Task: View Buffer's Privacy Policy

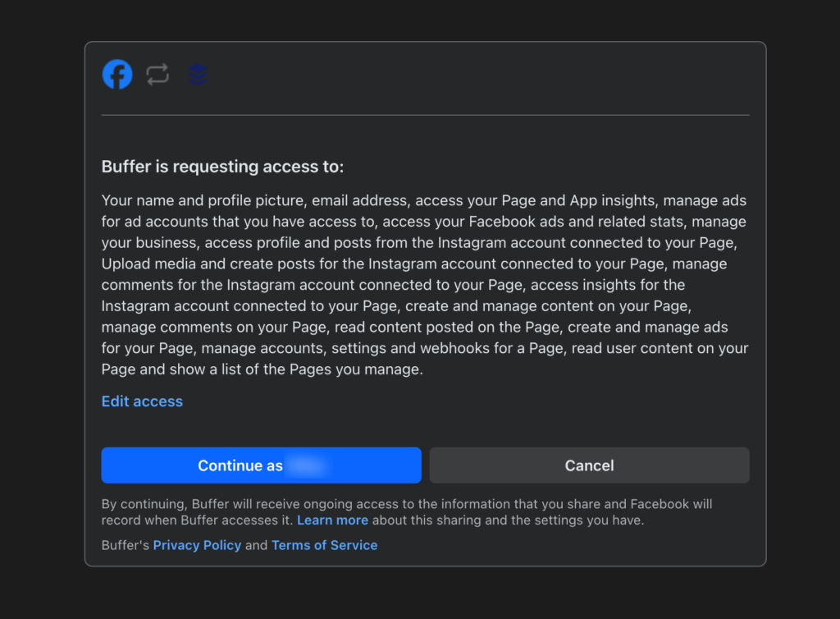Action: (x=197, y=545)
